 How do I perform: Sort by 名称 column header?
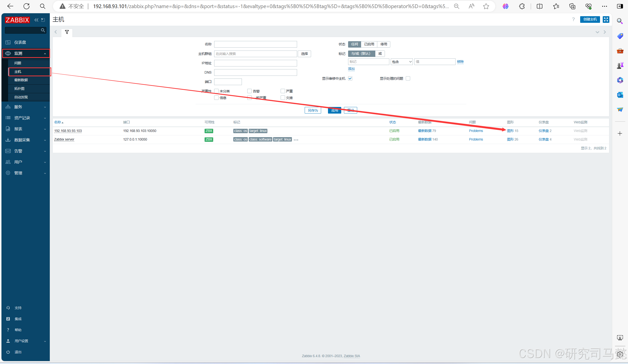[x=59, y=122]
